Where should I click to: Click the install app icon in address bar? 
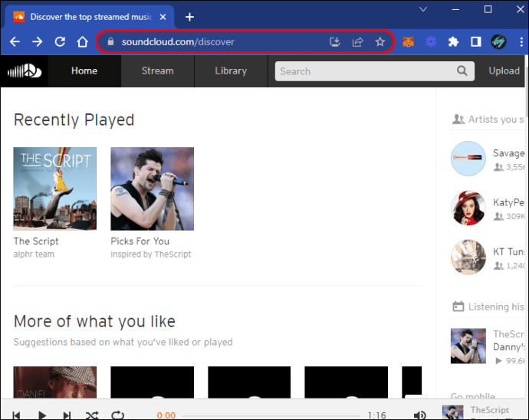[334, 42]
